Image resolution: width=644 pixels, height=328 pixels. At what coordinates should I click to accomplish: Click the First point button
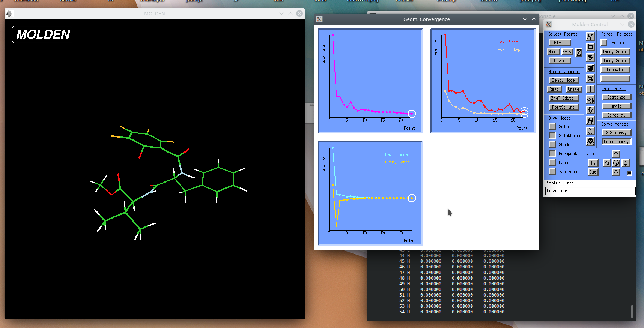560,43
